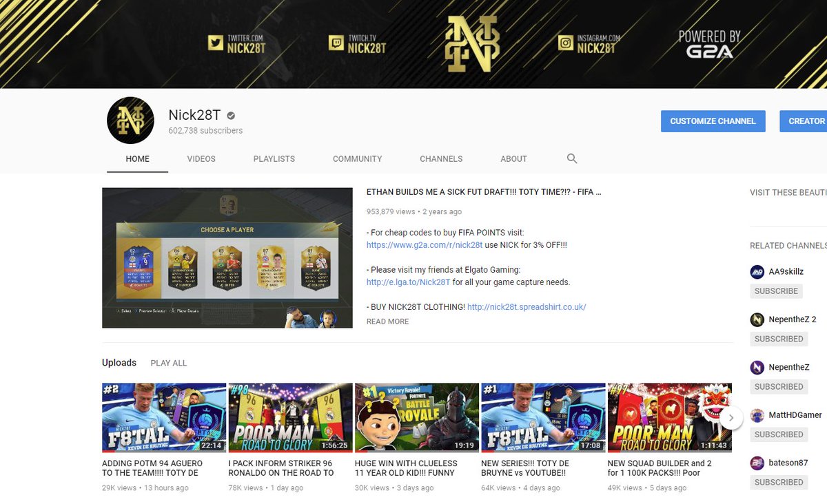
Task: Click the Instagram icon in banner
Action: pos(566,43)
